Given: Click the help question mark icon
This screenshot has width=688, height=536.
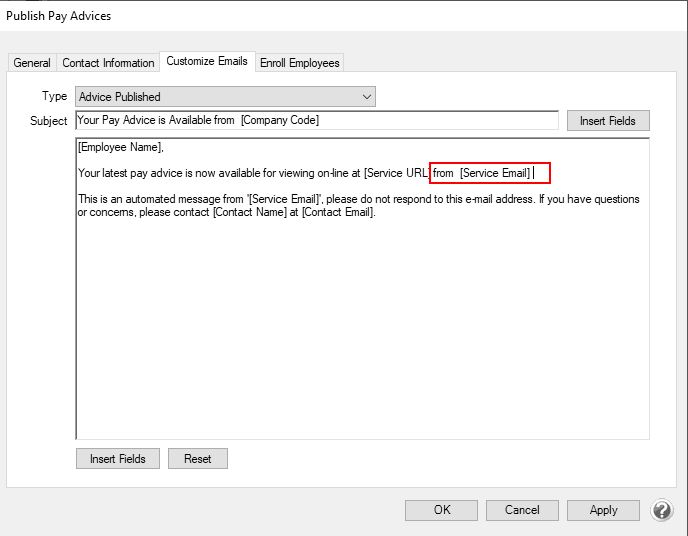Looking at the screenshot, I should coord(662,510).
